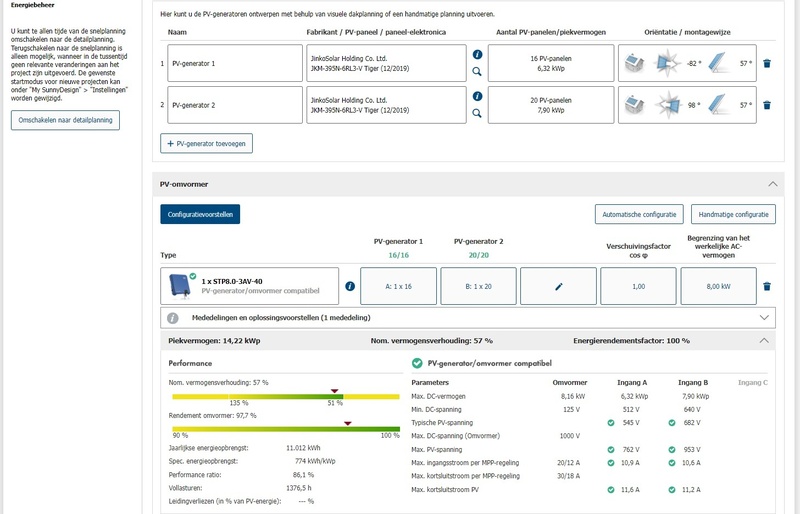Click magnifier icon for PV-generator 1 panel
800x514 pixels.
477,72
